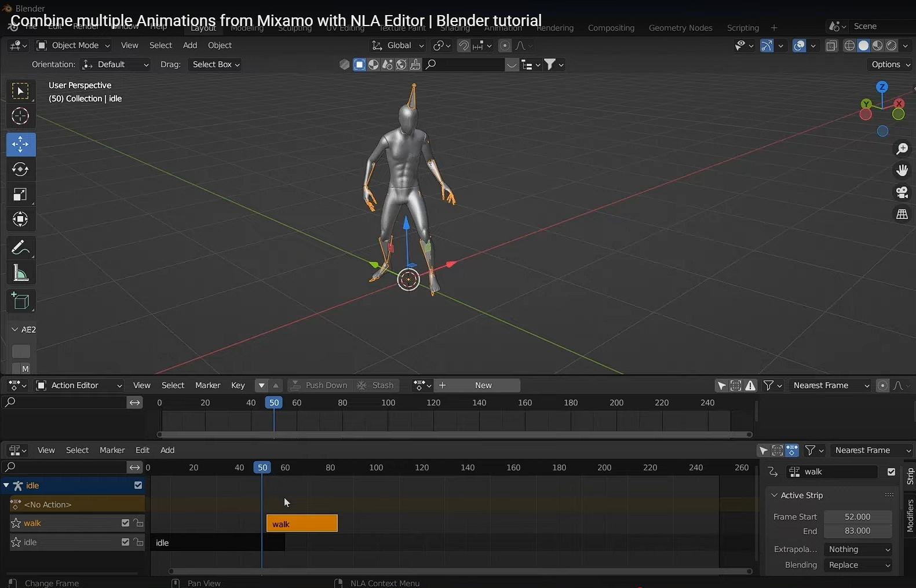Click the End frame value field
This screenshot has height=588, width=916.
[x=858, y=531]
